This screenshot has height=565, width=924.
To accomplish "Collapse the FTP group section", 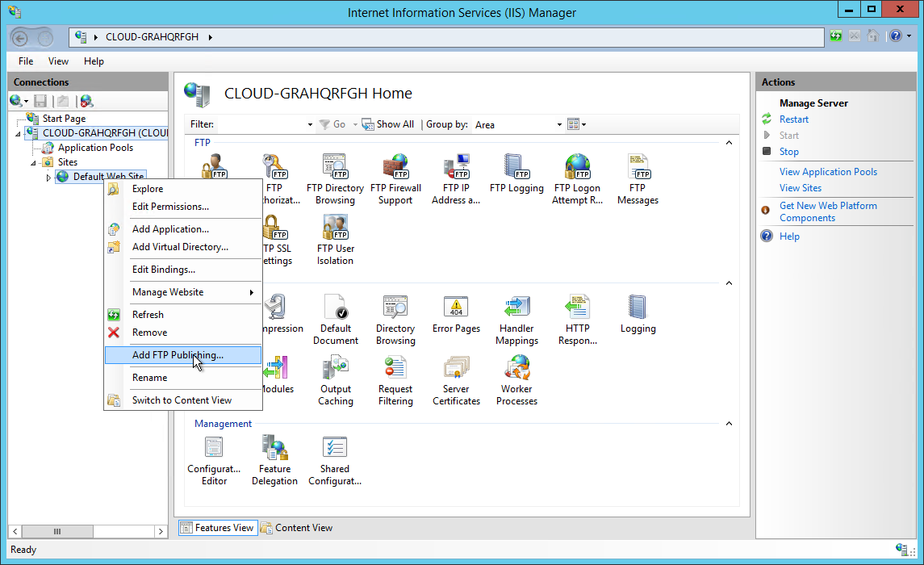I will coord(729,143).
